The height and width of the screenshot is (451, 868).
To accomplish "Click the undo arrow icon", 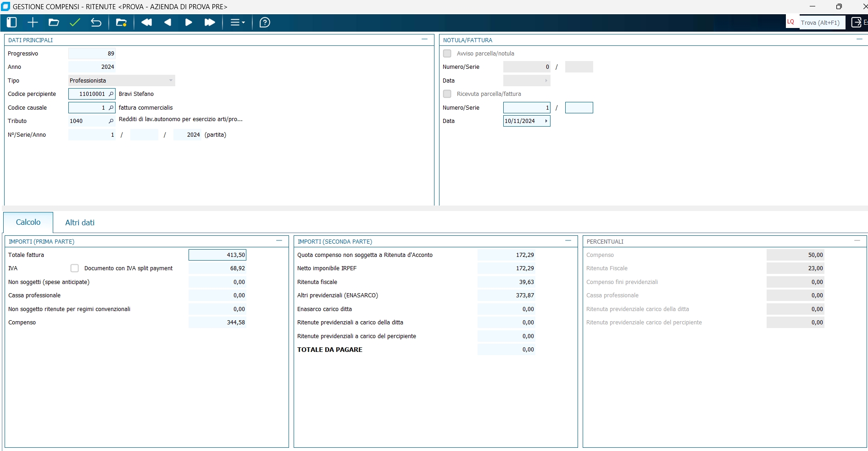I will point(96,22).
